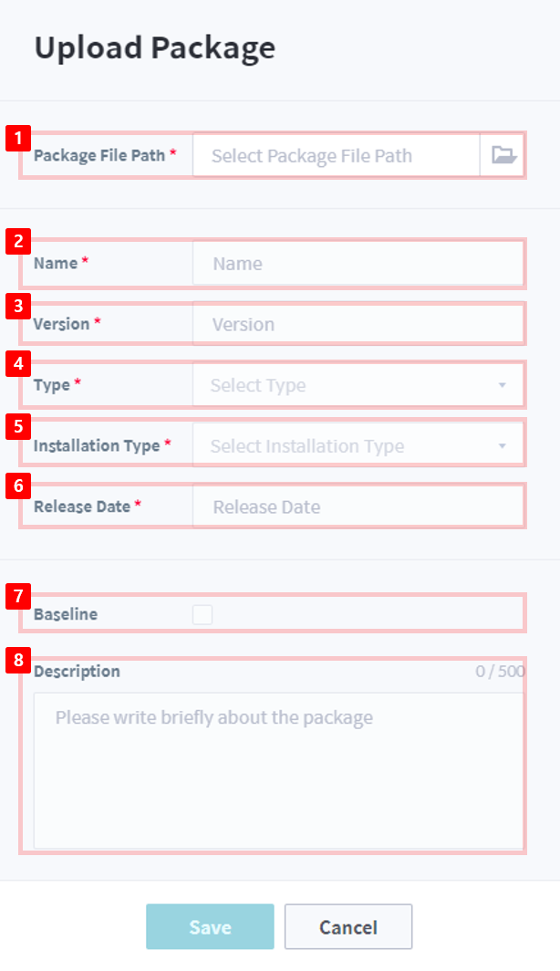Open the Select Type combo box
560x971 pixels.
coord(358,384)
